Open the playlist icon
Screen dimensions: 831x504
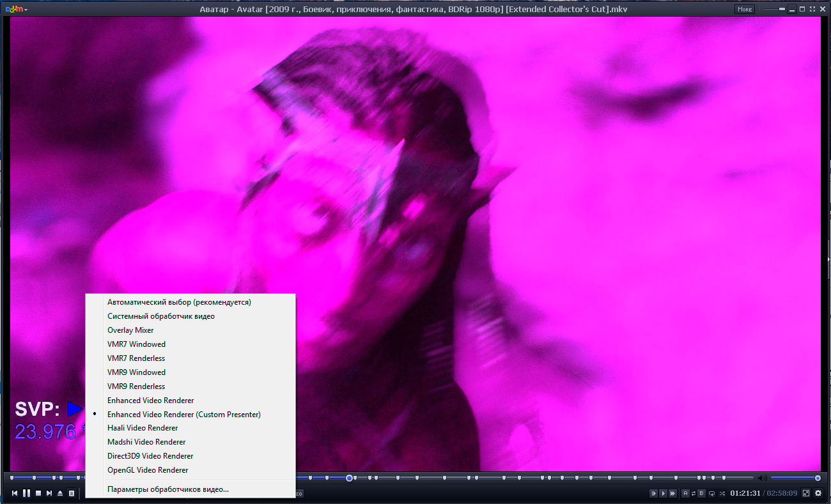click(72, 493)
